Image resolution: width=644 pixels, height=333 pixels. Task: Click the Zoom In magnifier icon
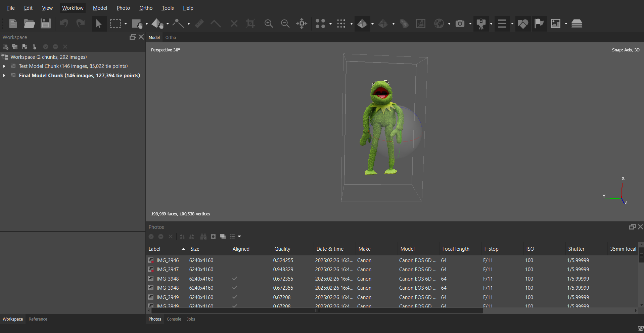[x=269, y=24]
